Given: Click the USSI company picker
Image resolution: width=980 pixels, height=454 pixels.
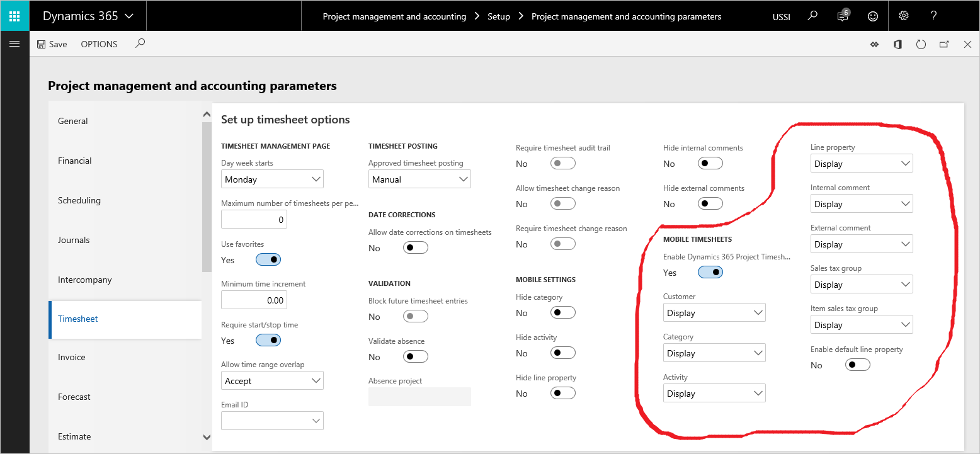Looking at the screenshot, I should tap(781, 17).
